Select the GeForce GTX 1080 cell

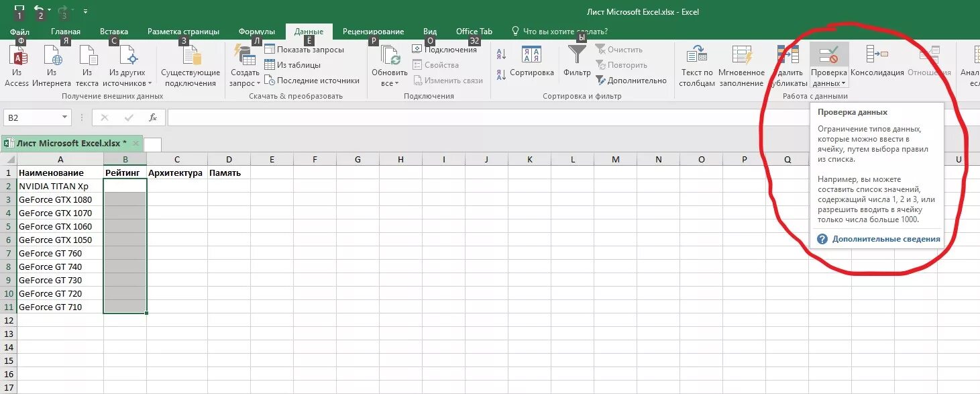[60, 199]
